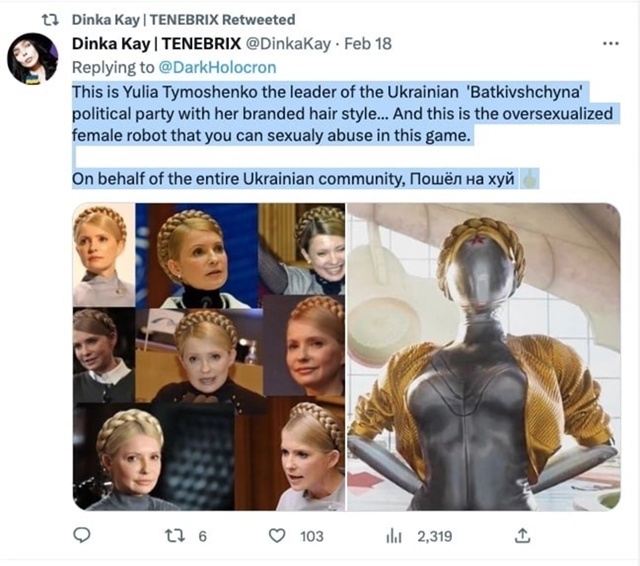Click the retweet count '6'

(201, 536)
